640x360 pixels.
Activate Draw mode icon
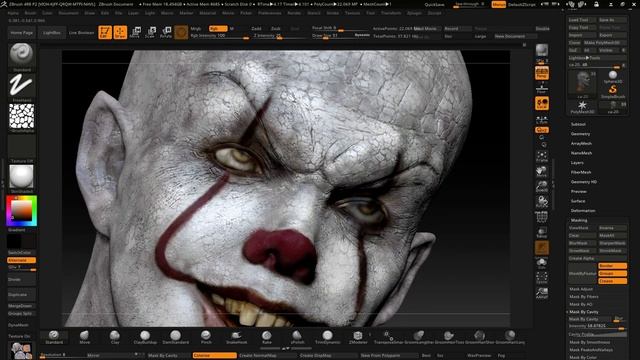(120, 32)
